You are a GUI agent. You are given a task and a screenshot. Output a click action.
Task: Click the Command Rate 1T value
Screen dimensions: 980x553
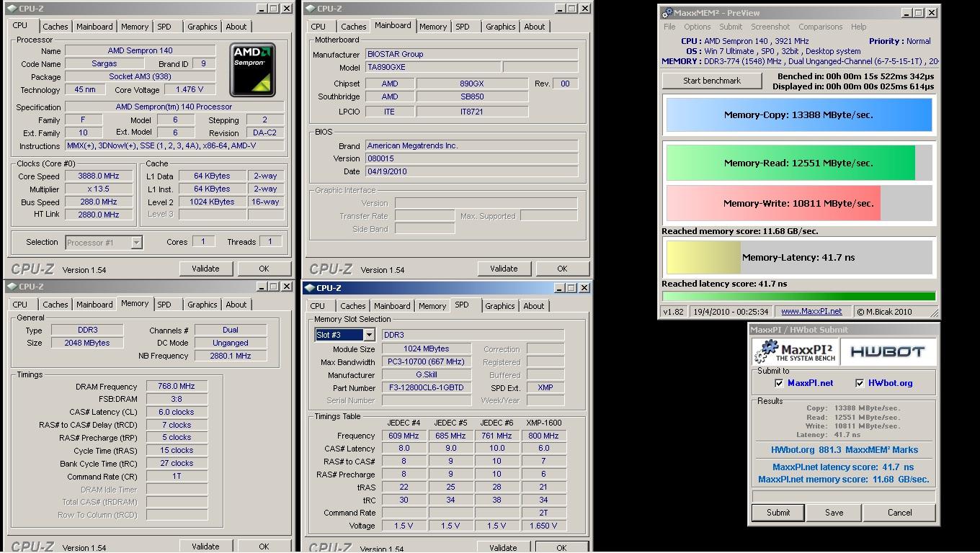[177, 477]
